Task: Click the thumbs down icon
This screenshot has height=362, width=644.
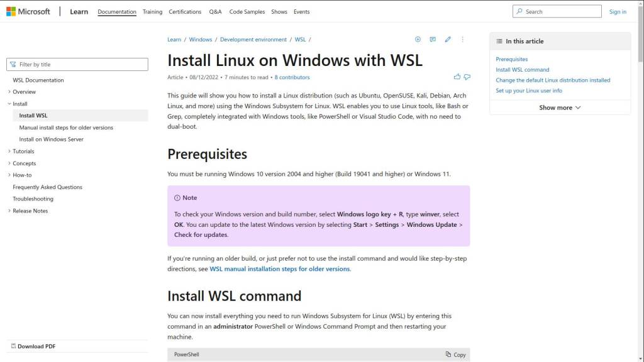Action: (467, 77)
